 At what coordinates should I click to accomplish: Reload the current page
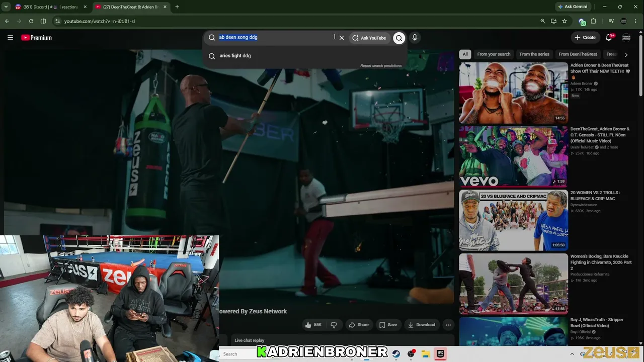31,21
